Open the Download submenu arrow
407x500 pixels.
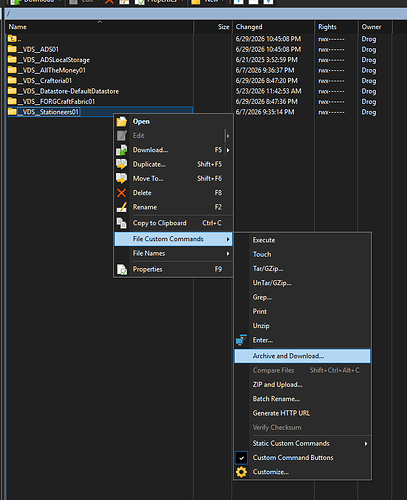[x=228, y=150]
